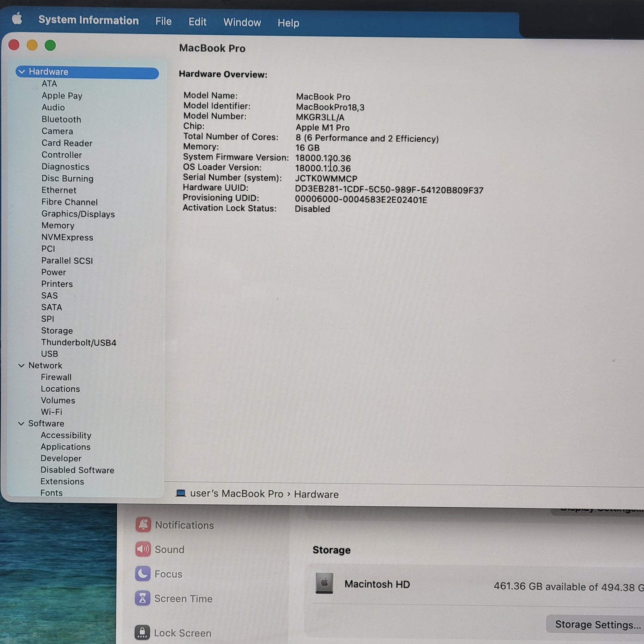Click the Macintosh HD drive icon
The image size is (644, 644).
coord(324,583)
